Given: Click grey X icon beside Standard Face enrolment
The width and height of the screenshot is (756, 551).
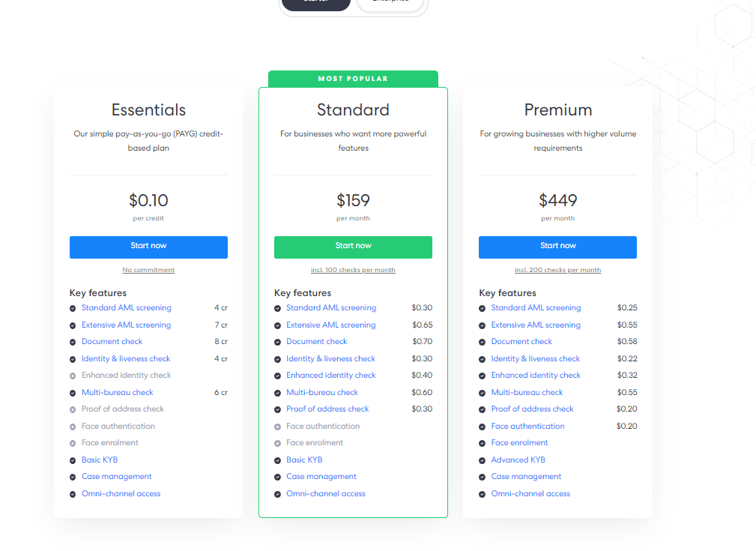Looking at the screenshot, I should click(277, 443).
